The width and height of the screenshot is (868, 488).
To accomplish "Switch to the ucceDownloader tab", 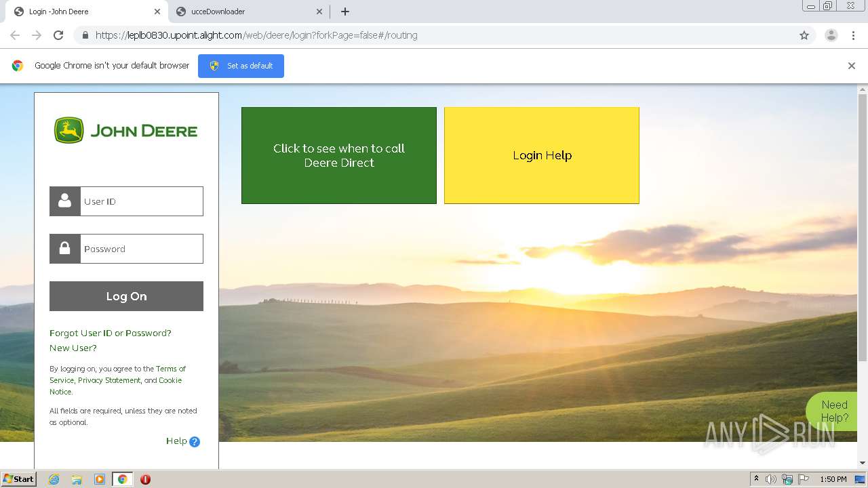I will click(250, 12).
